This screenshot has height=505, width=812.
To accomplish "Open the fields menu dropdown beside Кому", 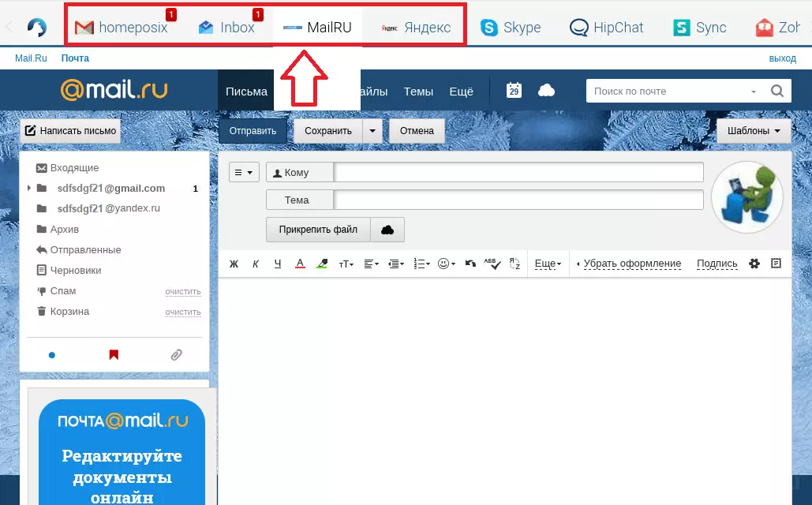I will coord(244,173).
